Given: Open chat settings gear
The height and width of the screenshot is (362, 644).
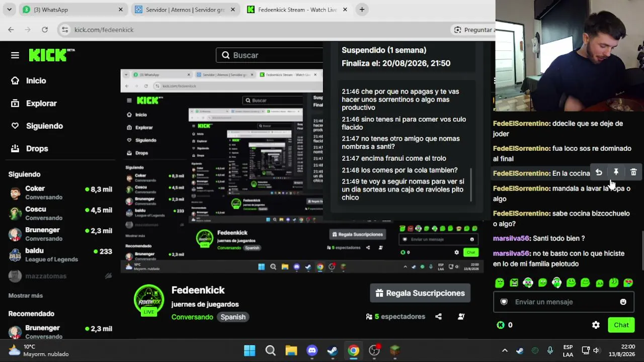Looking at the screenshot, I should click(x=596, y=325).
